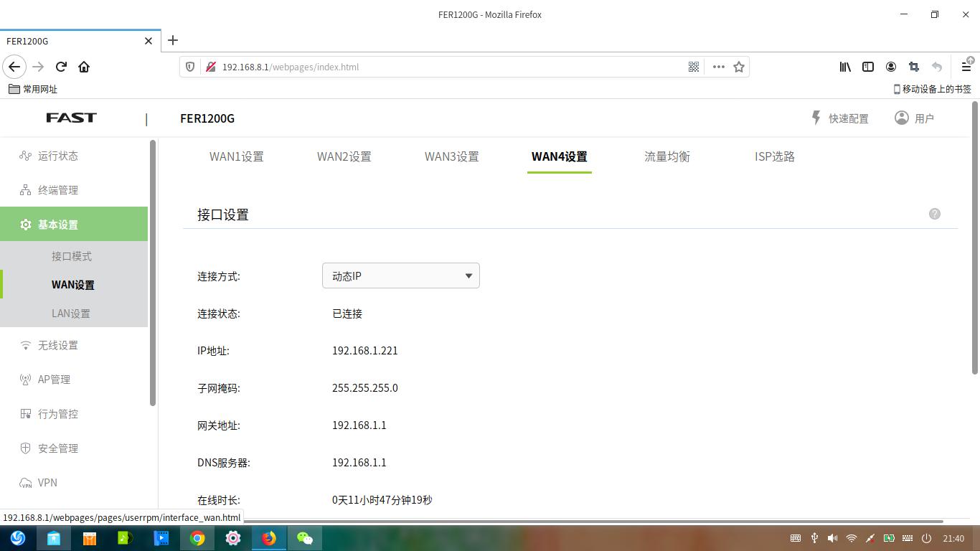Viewport: 980px width, 551px height.
Task: Bookmark this page with the star icon
Action: 740,67
